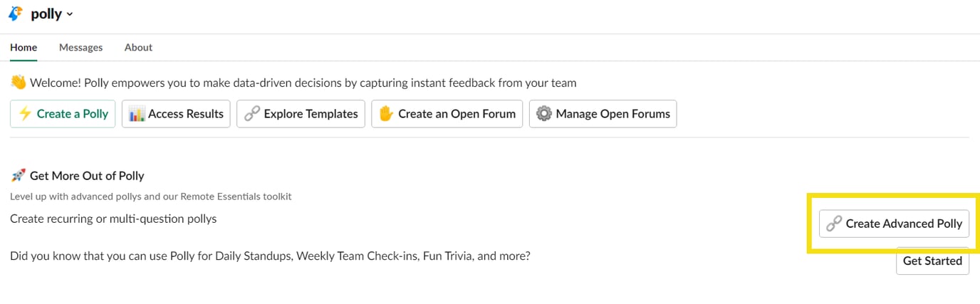Click the Get Started button
The image size is (980, 304).
pos(932,261)
